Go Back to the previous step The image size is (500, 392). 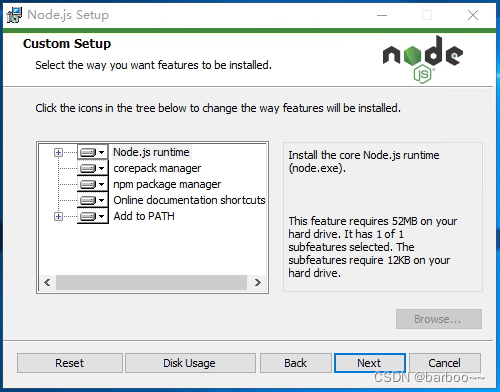coord(296,363)
